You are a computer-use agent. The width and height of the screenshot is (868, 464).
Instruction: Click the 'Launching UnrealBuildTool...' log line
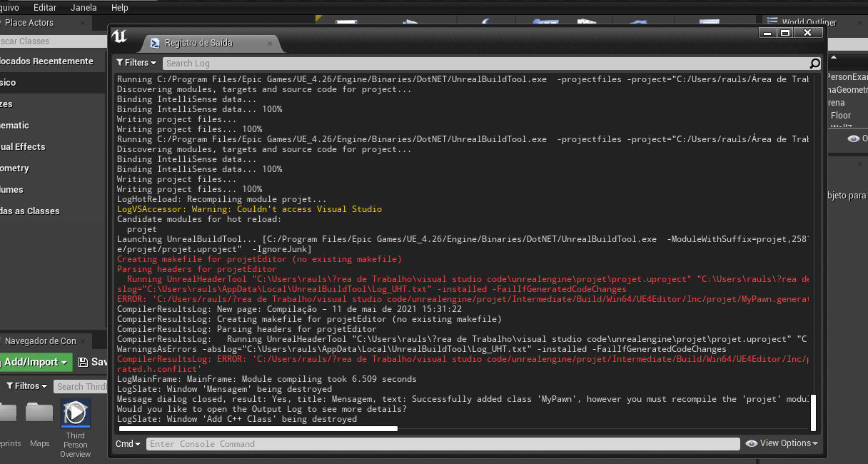(x=463, y=239)
